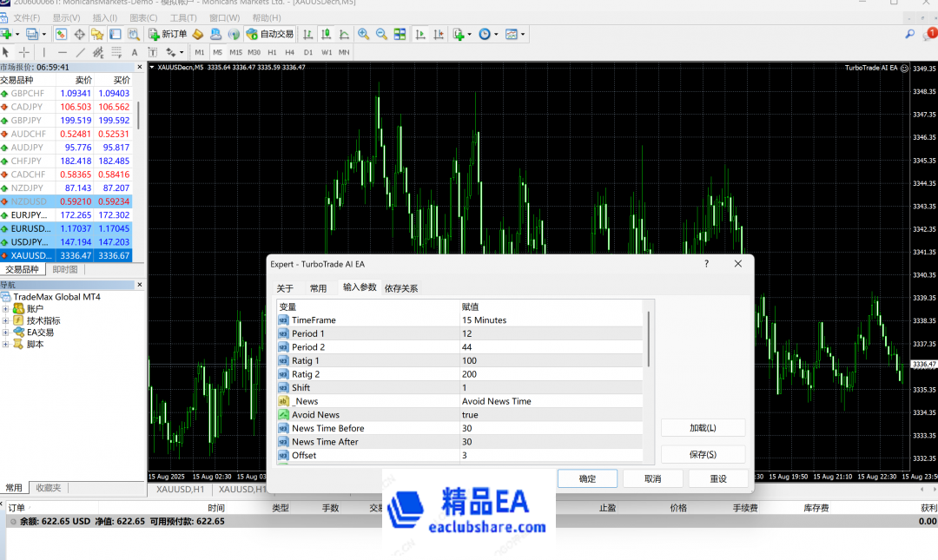Viewport: 938px width, 560px height.
Task: Zoom out the chart with magnifier minus
Action: coord(381,34)
